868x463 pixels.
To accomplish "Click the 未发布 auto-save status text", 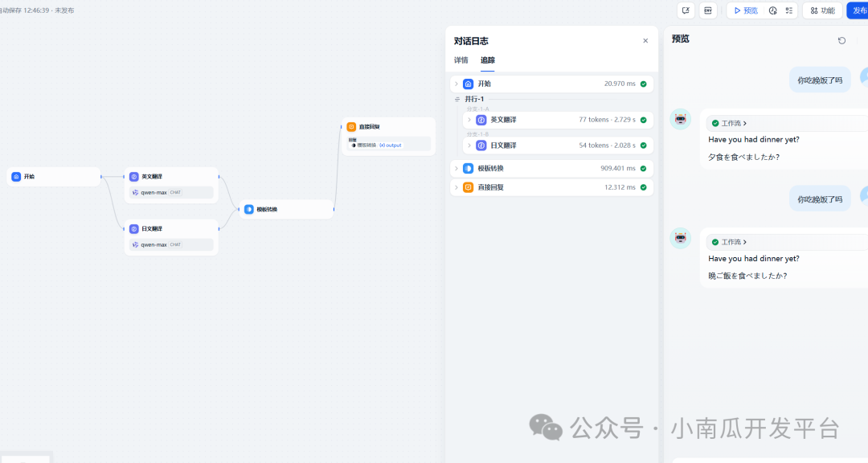I will click(x=64, y=10).
